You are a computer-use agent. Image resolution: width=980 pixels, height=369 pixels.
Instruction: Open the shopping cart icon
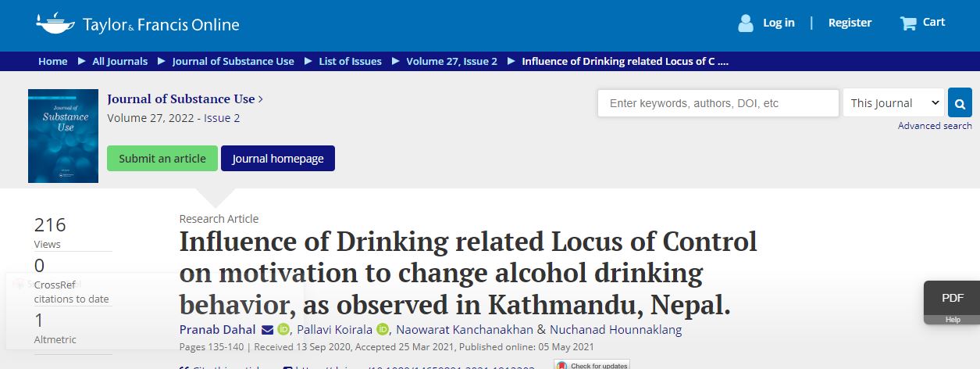pyautogui.click(x=908, y=23)
